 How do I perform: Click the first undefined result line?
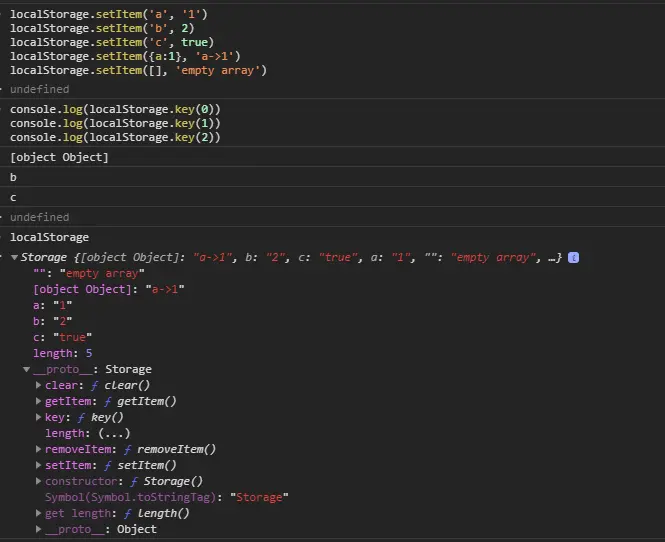click(x=39, y=89)
